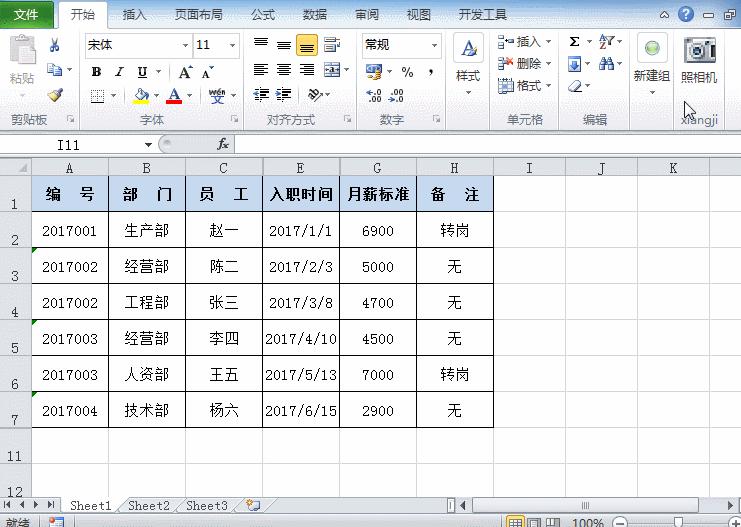Decrease indent icon
Screen dimensions: 741x527
(261, 95)
